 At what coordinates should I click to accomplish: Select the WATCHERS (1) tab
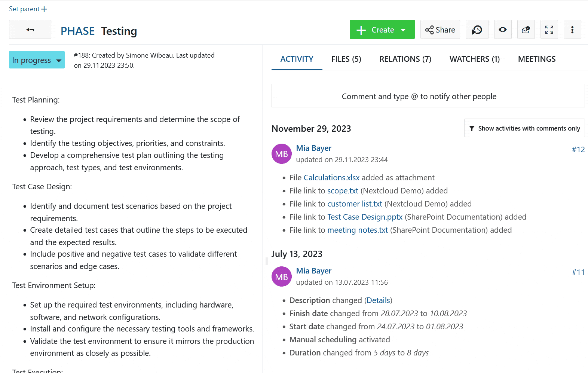click(474, 59)
